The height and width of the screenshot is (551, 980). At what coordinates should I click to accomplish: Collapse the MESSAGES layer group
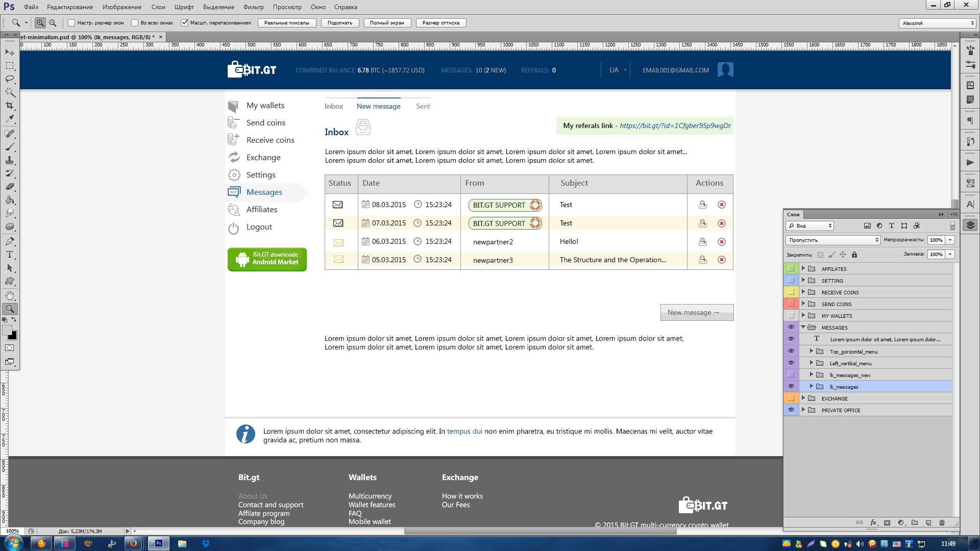[803, 328]
